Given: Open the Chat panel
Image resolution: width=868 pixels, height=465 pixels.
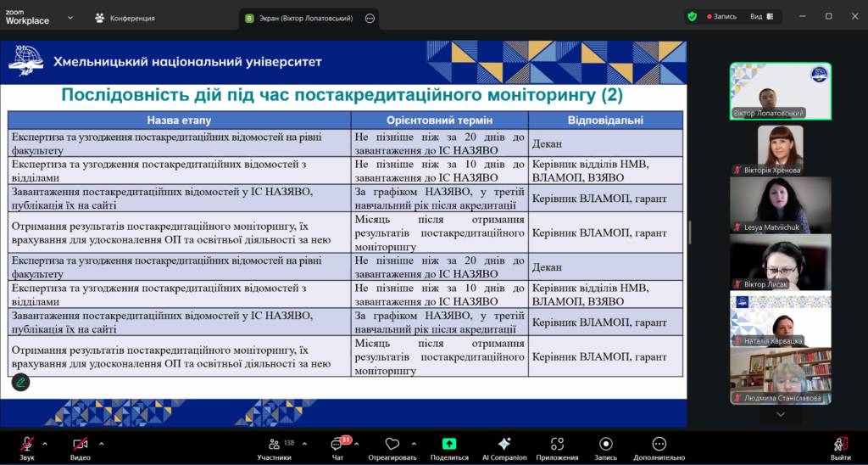Looking at the screenshot, I should pos(337,444).
